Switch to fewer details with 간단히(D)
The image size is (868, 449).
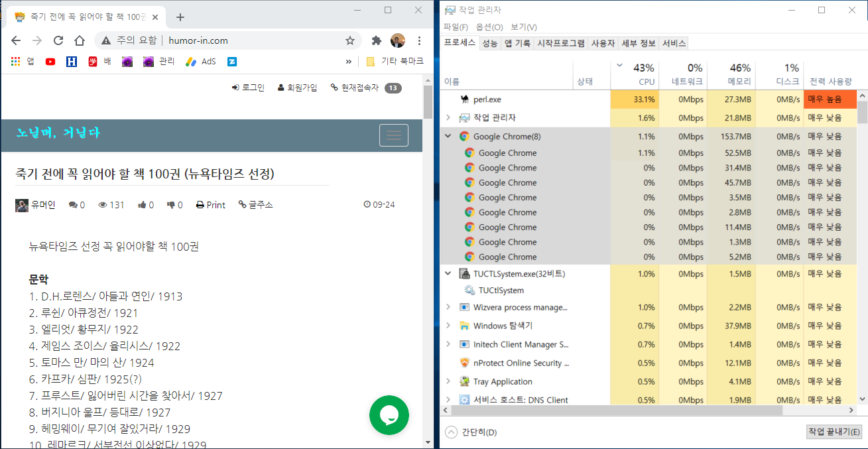(471, 432)
